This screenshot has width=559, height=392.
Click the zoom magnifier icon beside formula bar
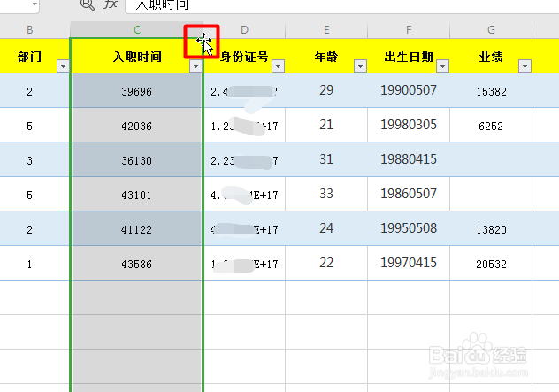(88, 4)
